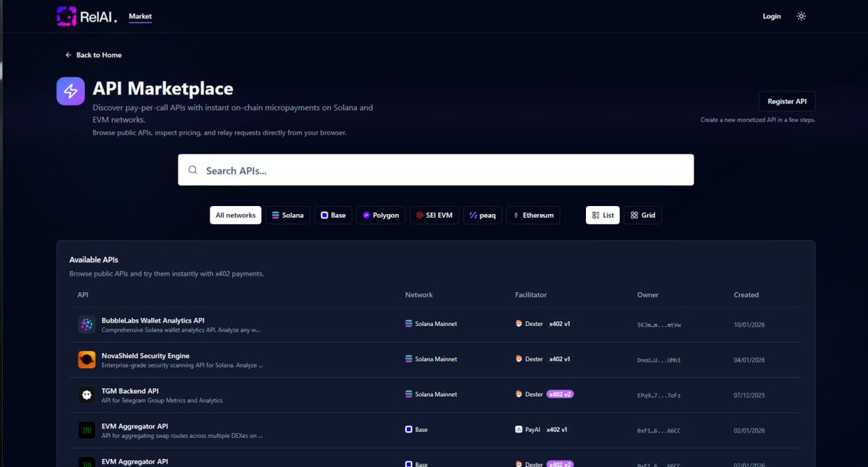This screenshot has height=467, width=868.
Task: Filter APIs by Solana network
Action: [x=288, y=215]
